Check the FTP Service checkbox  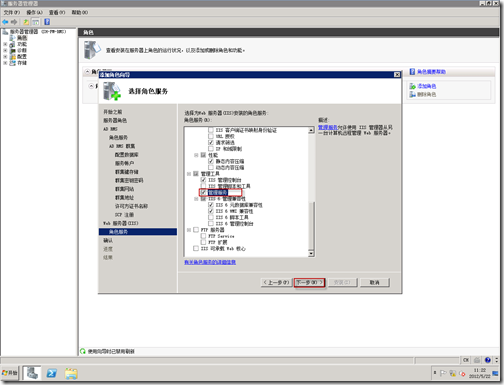(x=203, y=236)
